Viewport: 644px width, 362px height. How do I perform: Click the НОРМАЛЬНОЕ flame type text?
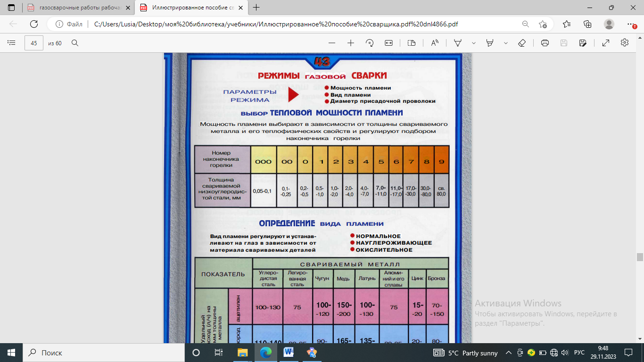click(378, 236)
